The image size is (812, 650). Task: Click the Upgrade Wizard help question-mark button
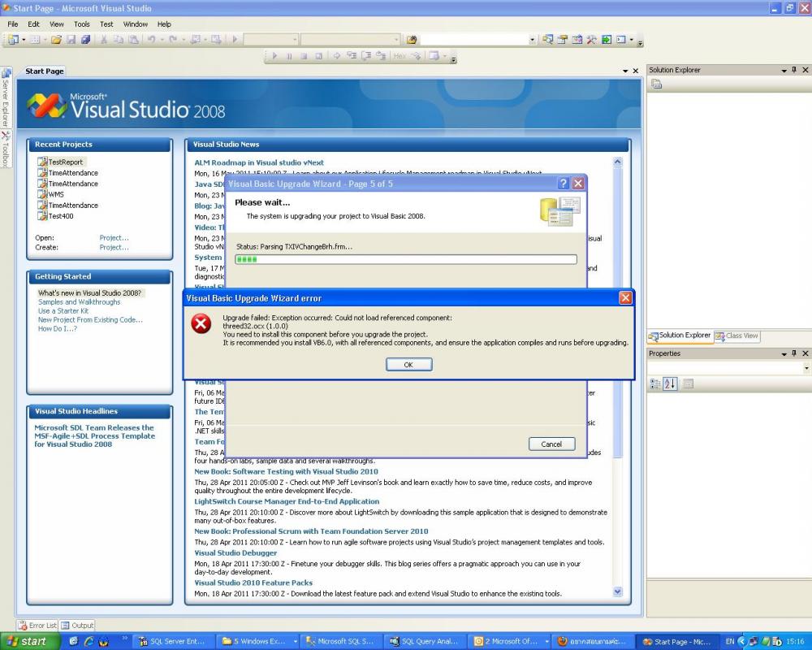click(564, 184)
